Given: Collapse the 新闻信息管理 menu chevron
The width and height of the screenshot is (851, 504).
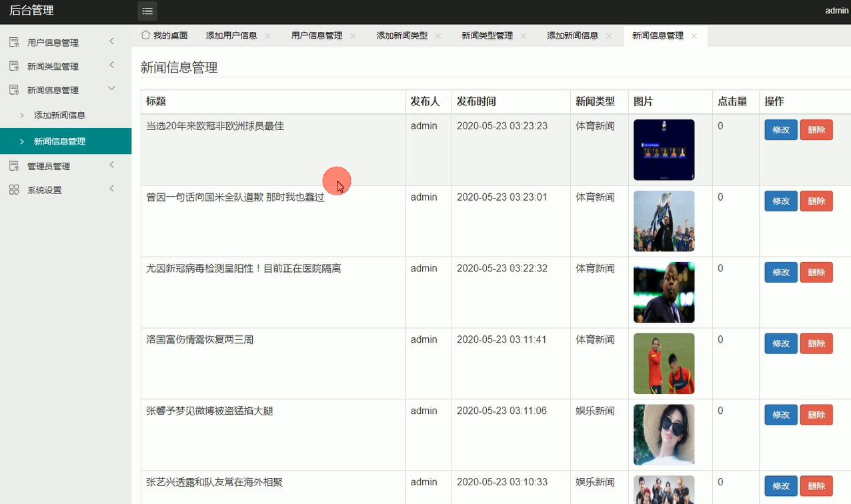Looking at the screenshot, I should [111, 89].
